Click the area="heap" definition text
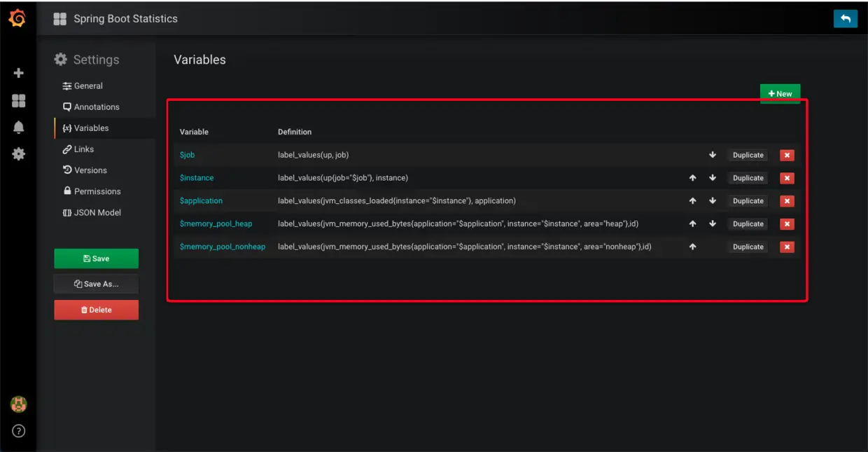This screenshot has height=452, width=868. 458,224
